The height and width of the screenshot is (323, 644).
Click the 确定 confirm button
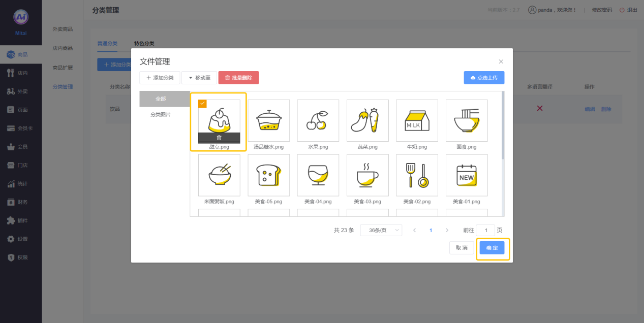[492, 248]
